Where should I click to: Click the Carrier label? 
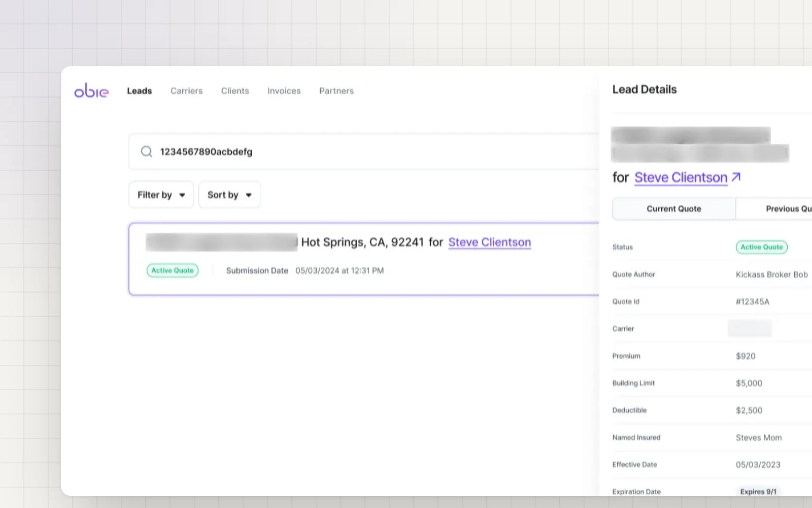pyautogui.click(x=623, y=329)
